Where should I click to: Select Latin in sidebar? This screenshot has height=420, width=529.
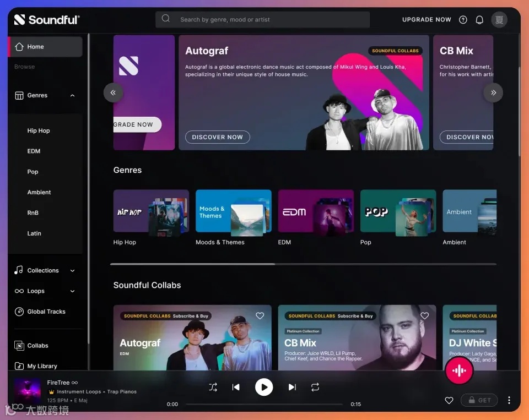click(34, 233)
